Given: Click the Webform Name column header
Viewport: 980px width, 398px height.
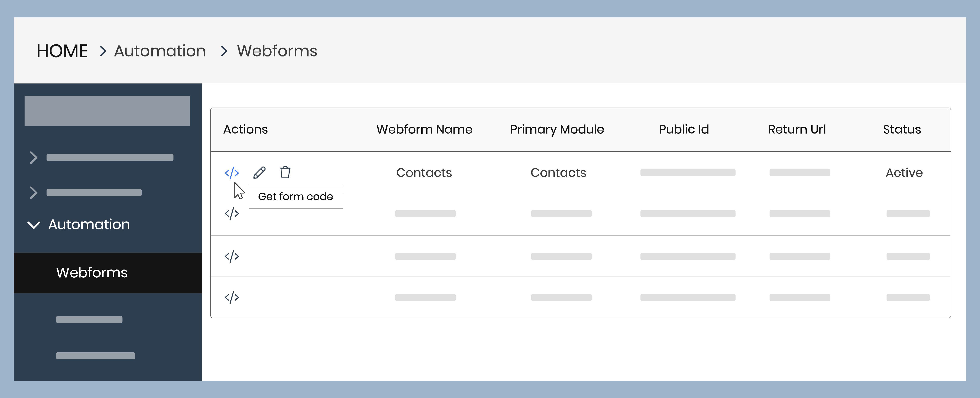Looking at the screenshot, I should 424,129.
